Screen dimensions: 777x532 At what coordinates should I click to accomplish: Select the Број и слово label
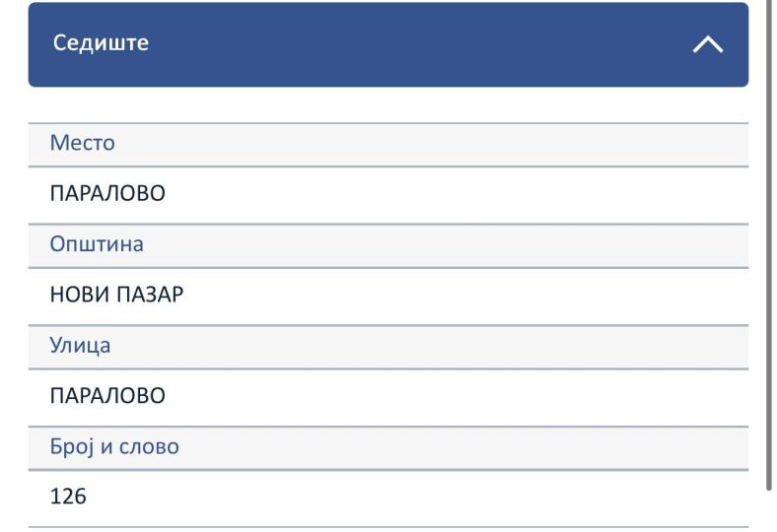pyautogui.click(x=114, y=447)
